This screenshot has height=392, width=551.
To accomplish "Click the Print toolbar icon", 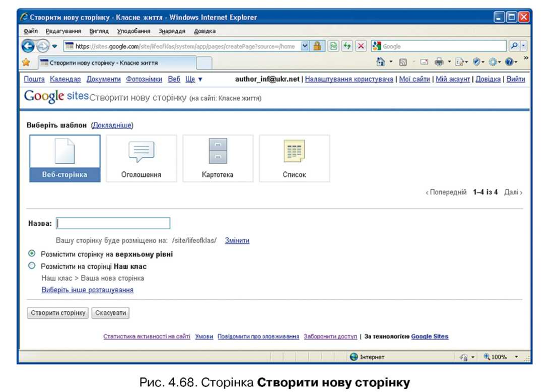I will point(439,62).
